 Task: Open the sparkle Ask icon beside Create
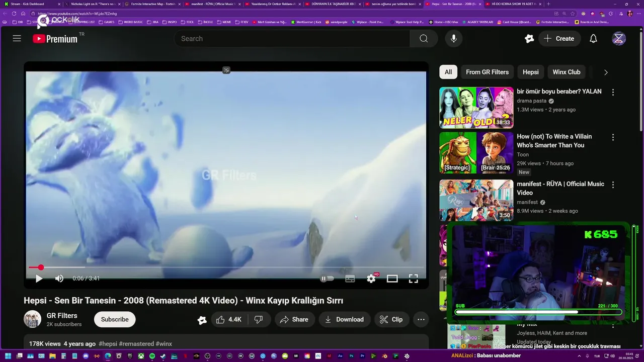(529, 39)
